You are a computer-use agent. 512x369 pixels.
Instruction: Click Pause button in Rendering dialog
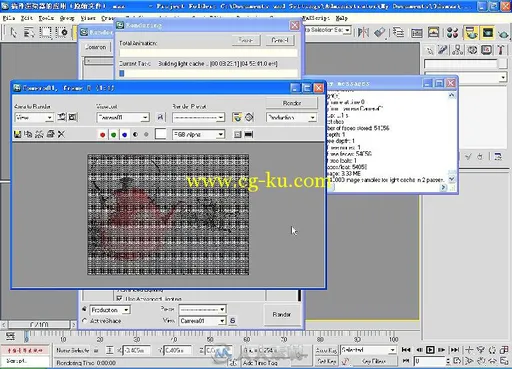tap(246, 40)
